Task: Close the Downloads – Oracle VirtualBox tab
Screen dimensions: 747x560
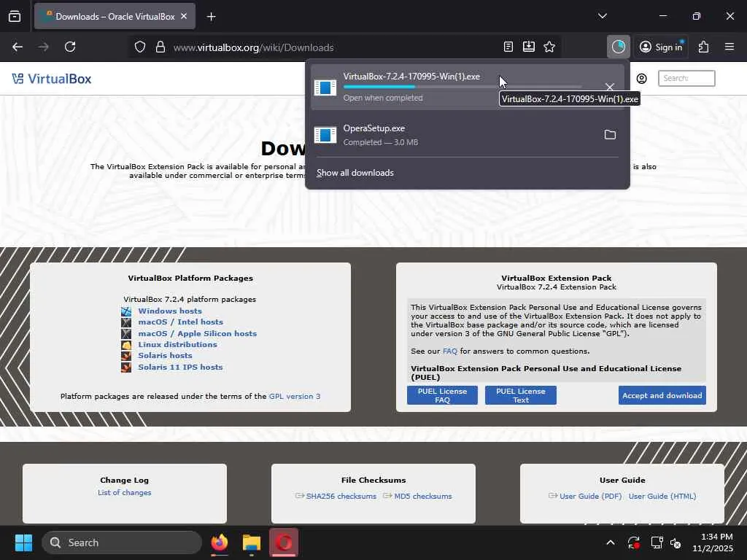Action: (x=184, y=17)
